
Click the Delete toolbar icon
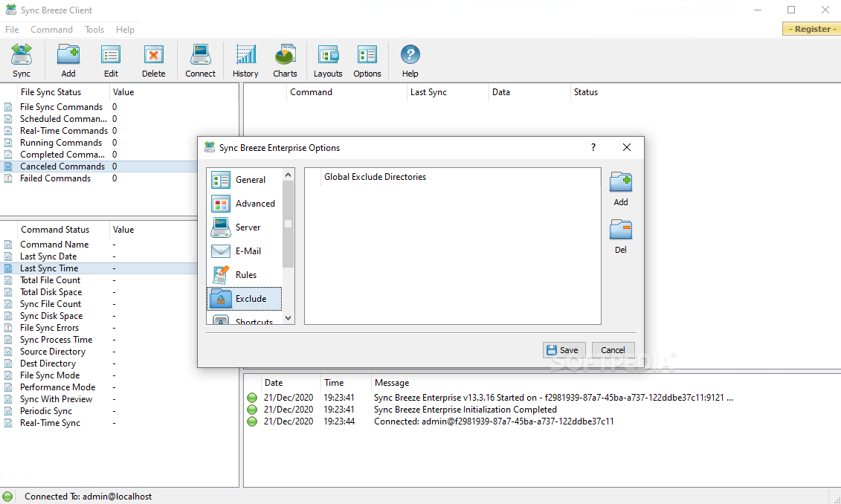point(153,61)
